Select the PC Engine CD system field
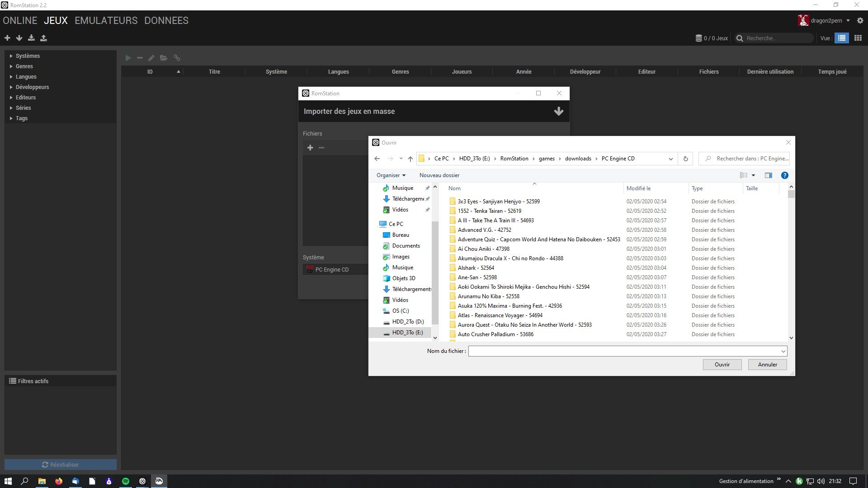 pos(335,270)
